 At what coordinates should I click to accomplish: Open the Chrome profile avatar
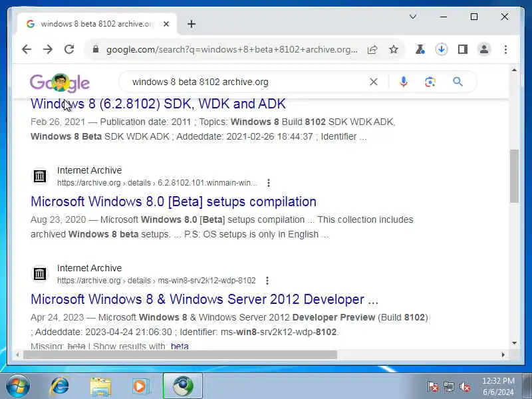pos(484,49)
